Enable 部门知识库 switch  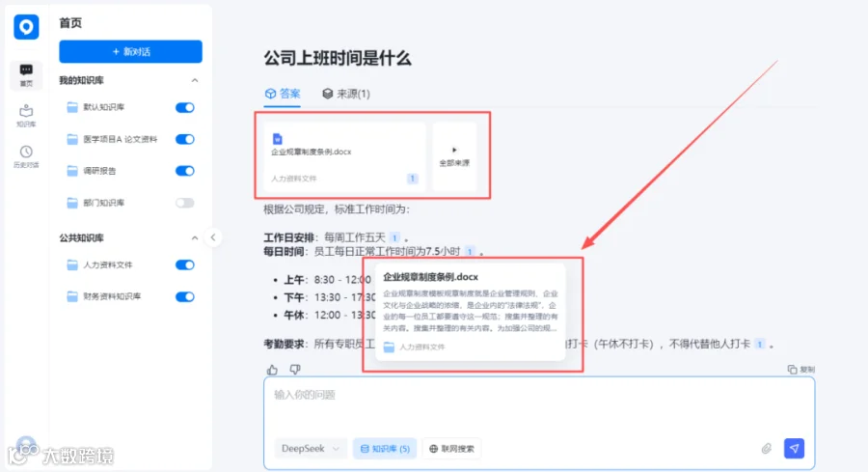pyautogui.click(x=185, y=203)
